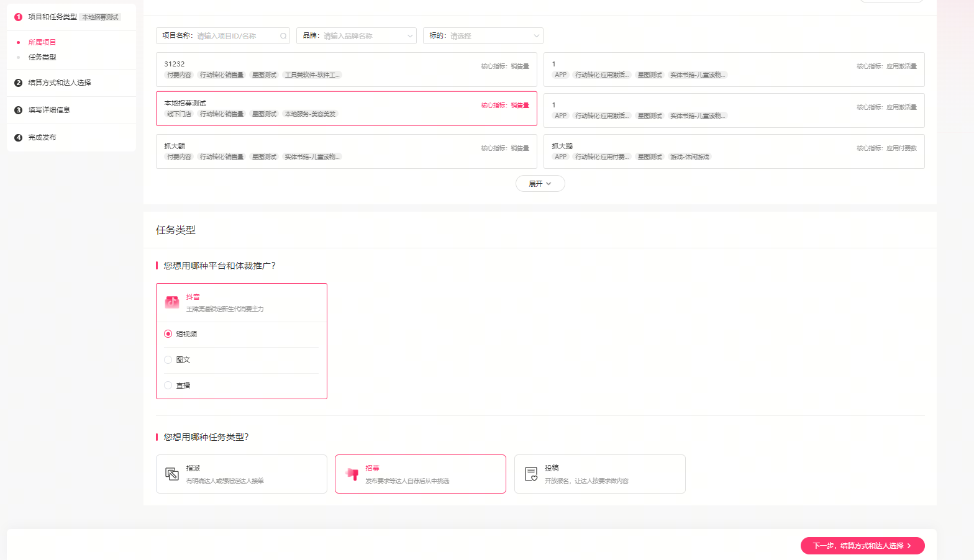Choose the 投稿 task type card
Screen dimensions: 974x560
coord(600,474)
